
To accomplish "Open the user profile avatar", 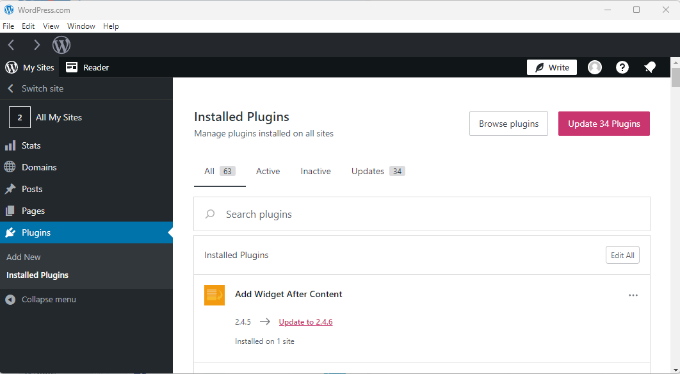I will coord(595,67).
